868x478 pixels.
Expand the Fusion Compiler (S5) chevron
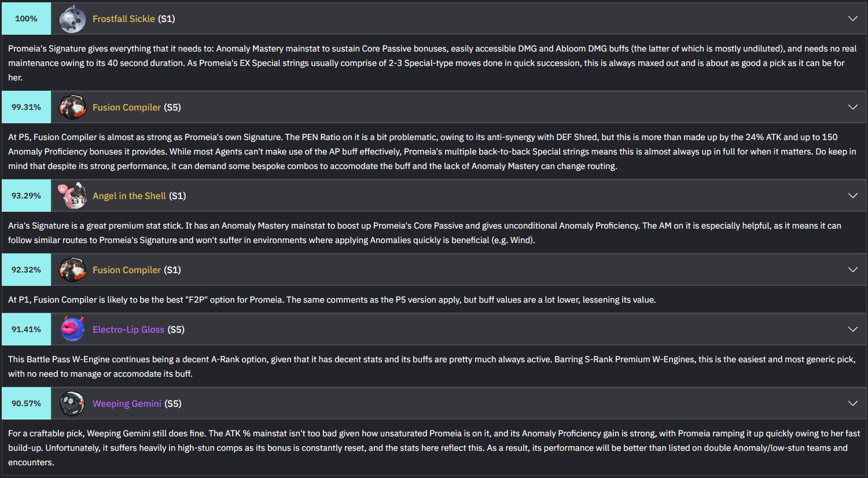853,107
